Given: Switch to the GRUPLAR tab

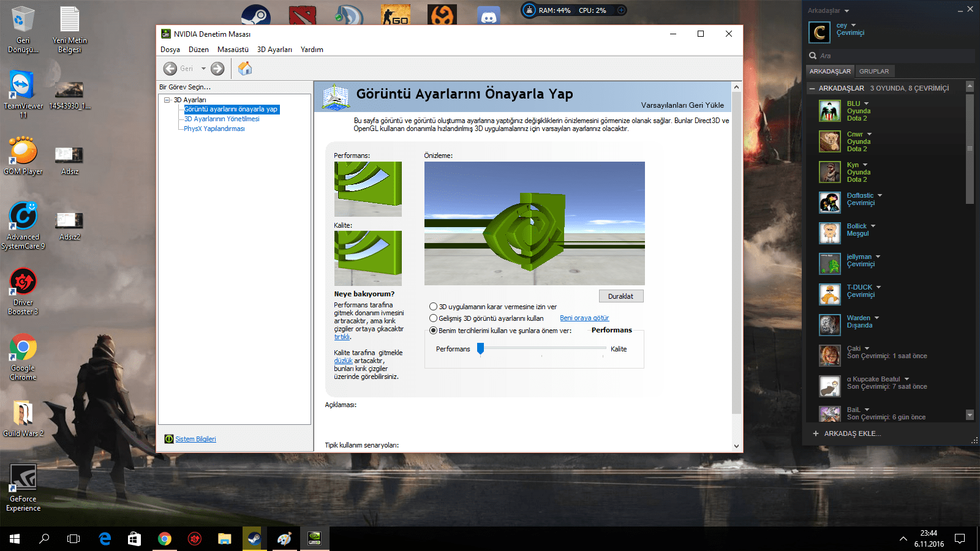Looking at the screenshot, I should [x=874, y=72].
